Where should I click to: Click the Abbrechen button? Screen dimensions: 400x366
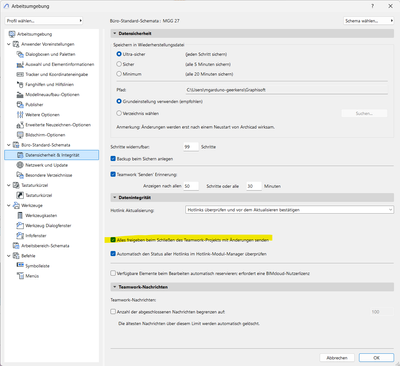pyautogui.click(x=337, y=358)
